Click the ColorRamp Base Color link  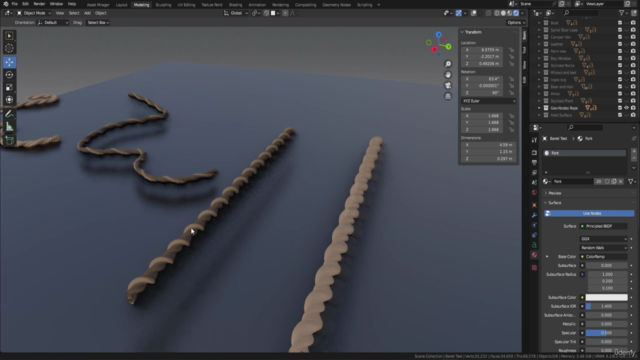tap(603, 257)
